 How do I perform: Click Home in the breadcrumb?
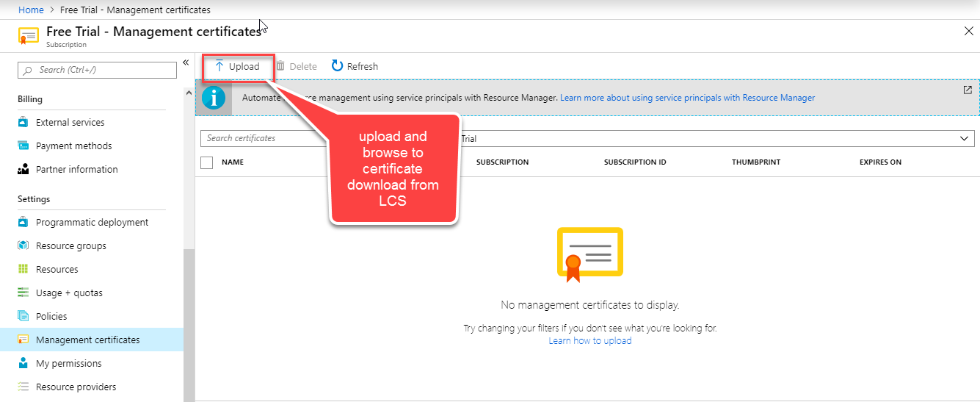click(31, 10)
